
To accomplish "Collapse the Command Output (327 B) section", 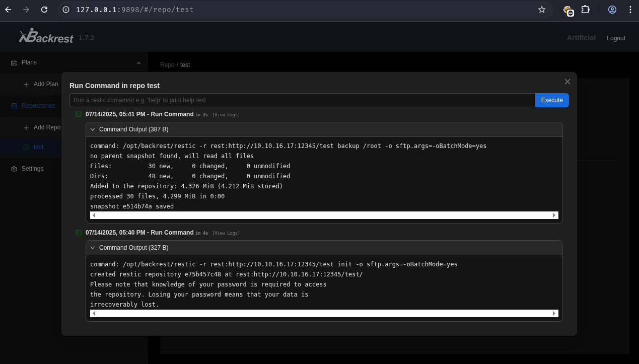I will (93, 248).
